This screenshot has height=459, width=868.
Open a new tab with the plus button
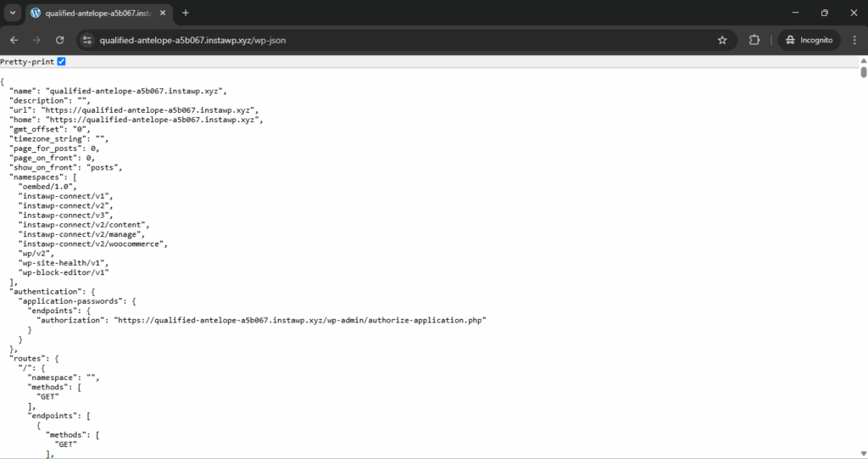pyautogui.click(x=186, y=13)
